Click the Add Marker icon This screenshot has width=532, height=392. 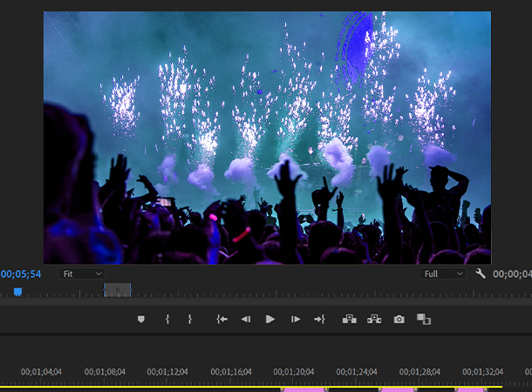pos(141,320)
